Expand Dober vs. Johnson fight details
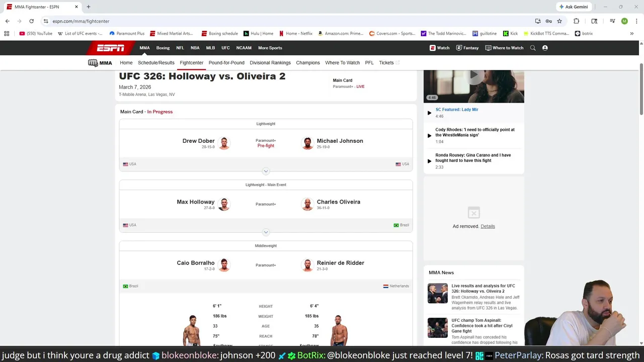 click(x=266, y=171)
